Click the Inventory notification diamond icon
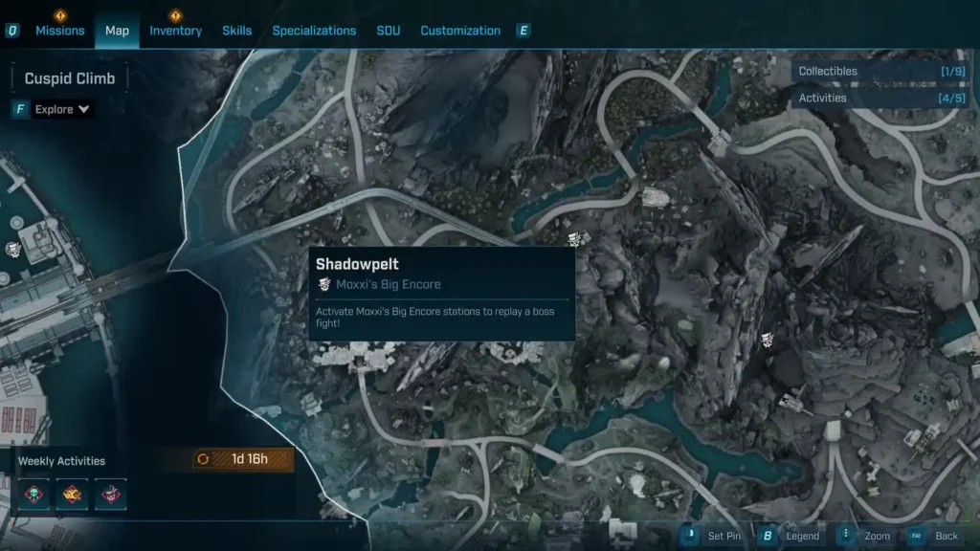This screenshot has width=980, height=551. pos(176,15)
